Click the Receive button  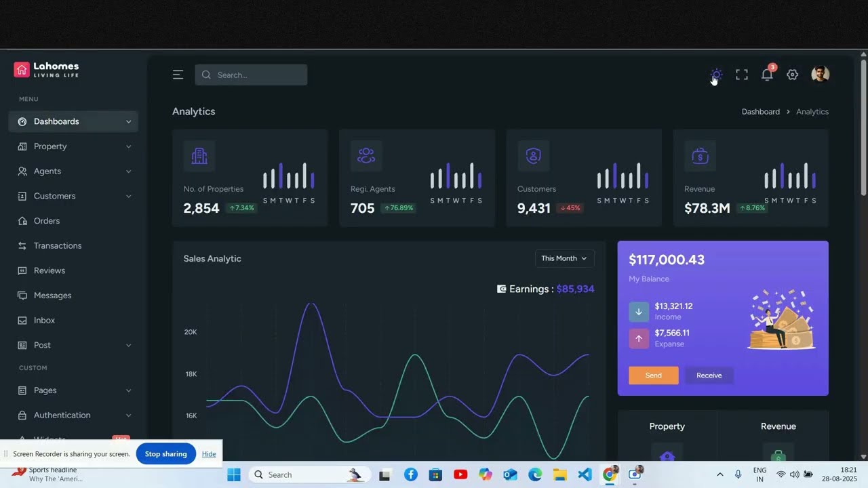coord(709,375)
